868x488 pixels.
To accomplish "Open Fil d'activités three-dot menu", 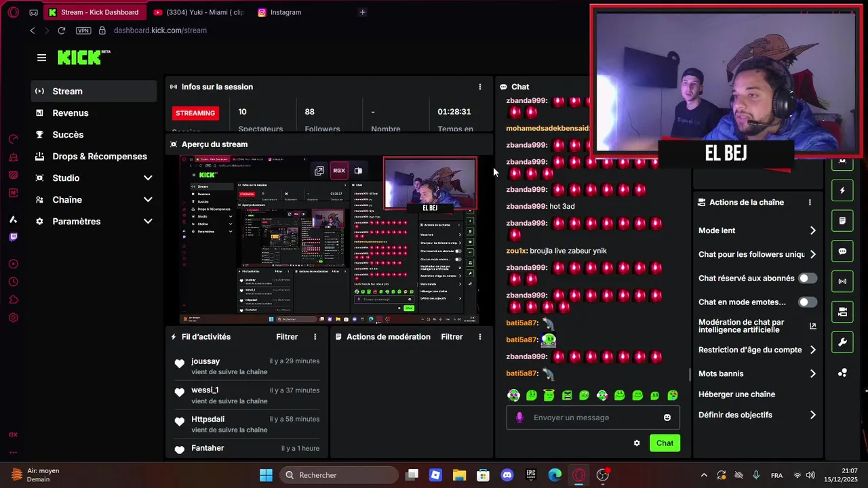I will 315,337.
